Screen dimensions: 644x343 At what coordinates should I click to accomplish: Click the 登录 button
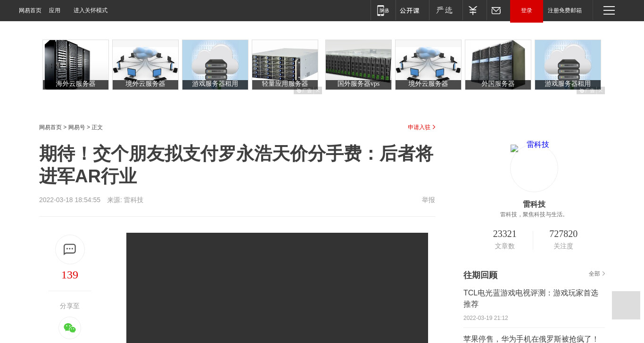point(527,11)
